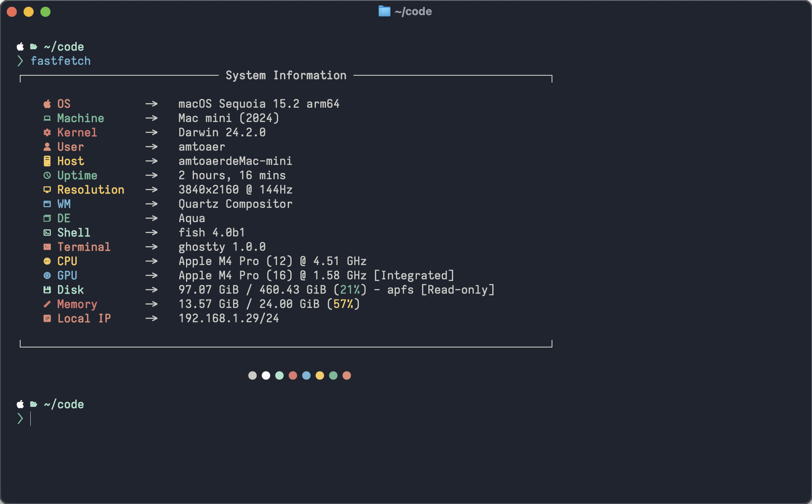The width and height of the screenshot is (812, 504).
Task: Click the green window zoom button
Action: coord(45,12)
